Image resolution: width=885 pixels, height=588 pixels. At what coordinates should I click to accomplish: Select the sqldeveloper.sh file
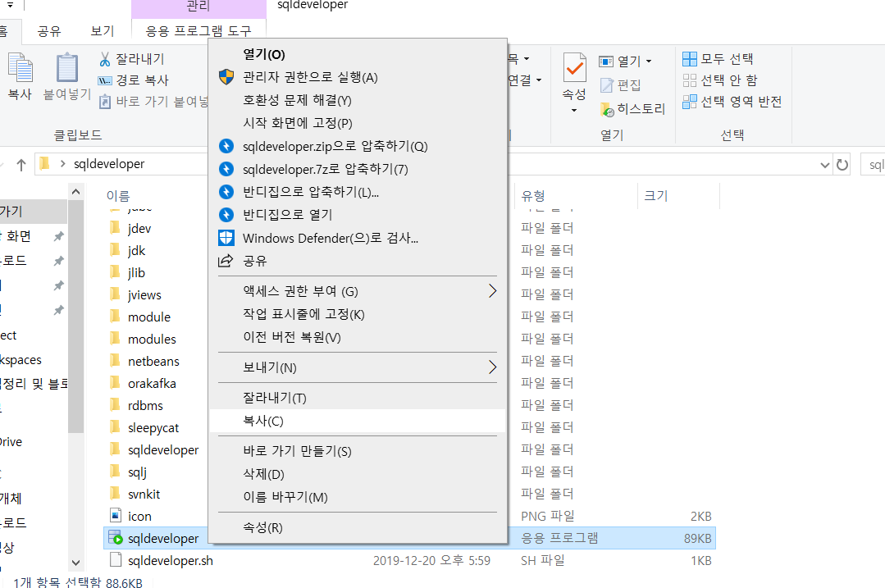(x=170, y=560)
